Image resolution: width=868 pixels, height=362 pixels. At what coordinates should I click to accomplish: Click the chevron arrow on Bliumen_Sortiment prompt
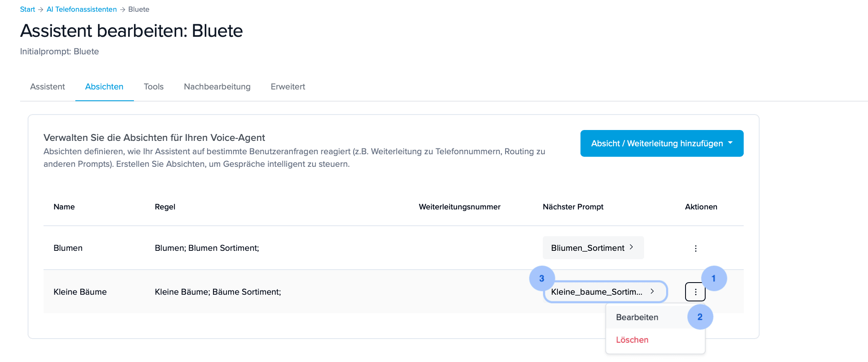click(631, 247)
